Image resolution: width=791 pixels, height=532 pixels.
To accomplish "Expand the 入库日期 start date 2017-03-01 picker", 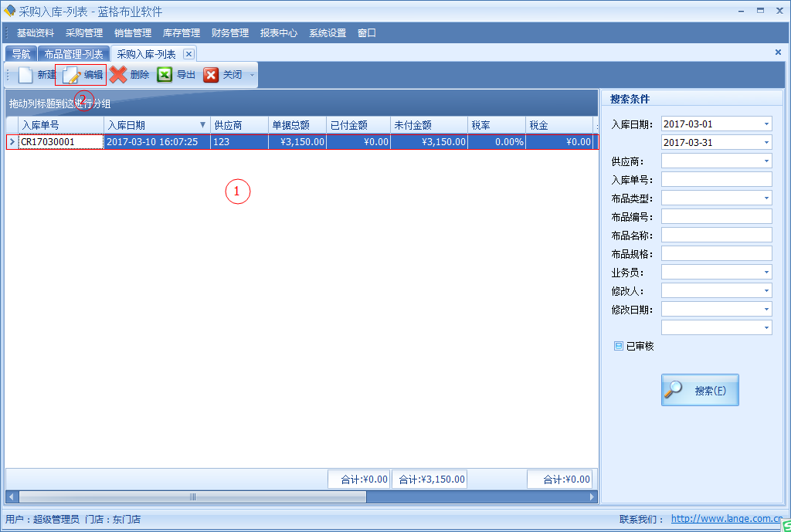I will click(x=766, y=124).
